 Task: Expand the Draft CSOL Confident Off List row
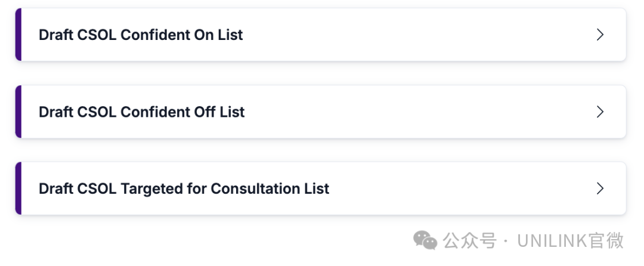tap(322, 112)
